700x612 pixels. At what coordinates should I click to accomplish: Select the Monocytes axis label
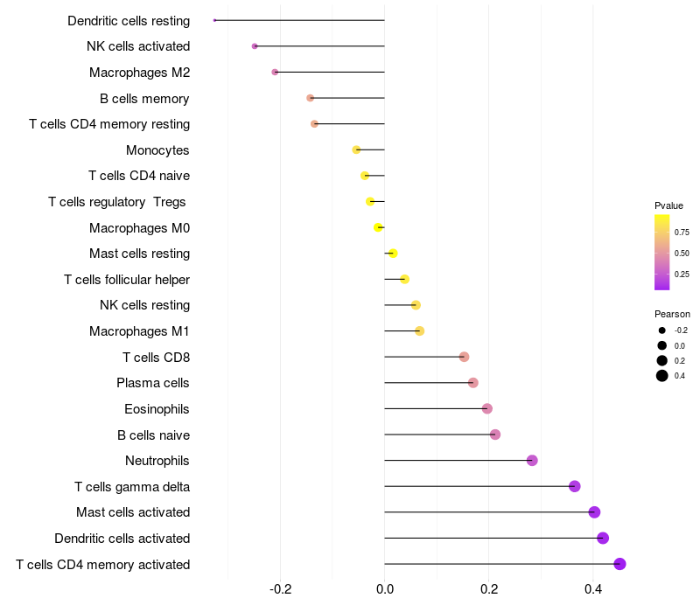[157, 150]
